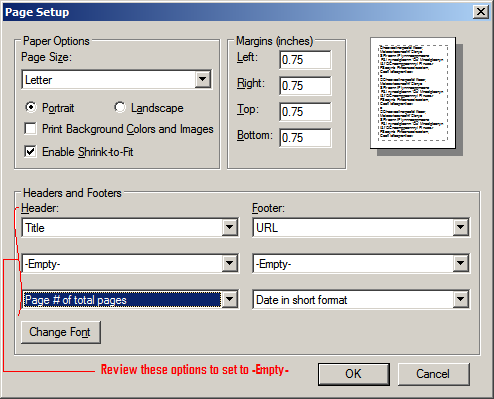Click the Change Font button
Screen dimensions: 494x399
(61, 332)
